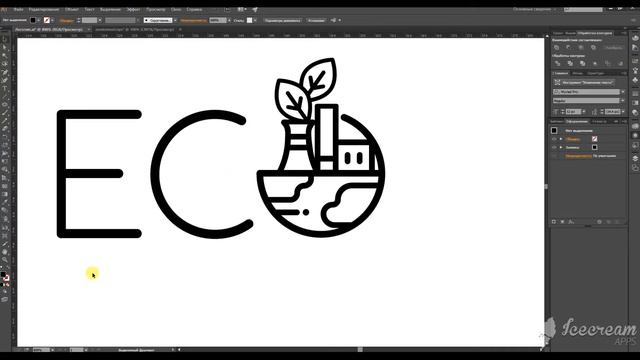Open the Color panel from the right dock

(635, 38)
